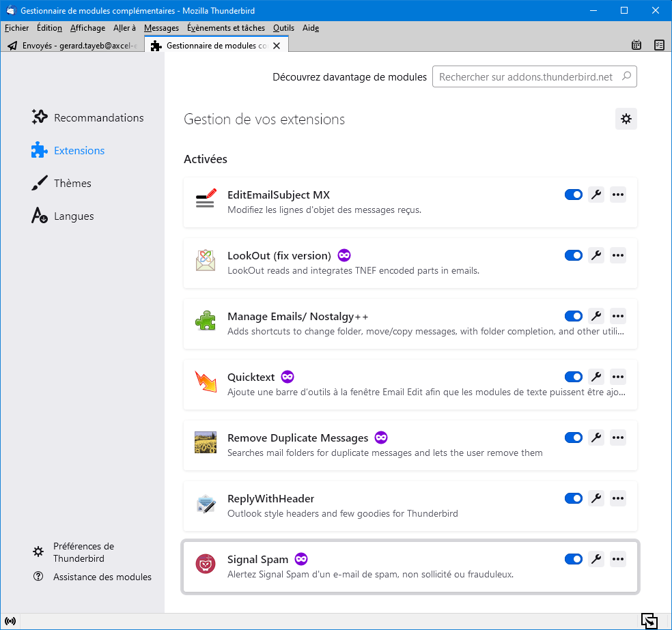This screenshot has width=672, height=630.
Task: Click the Signal Spam extension title
Action: [x=257, y=559]
